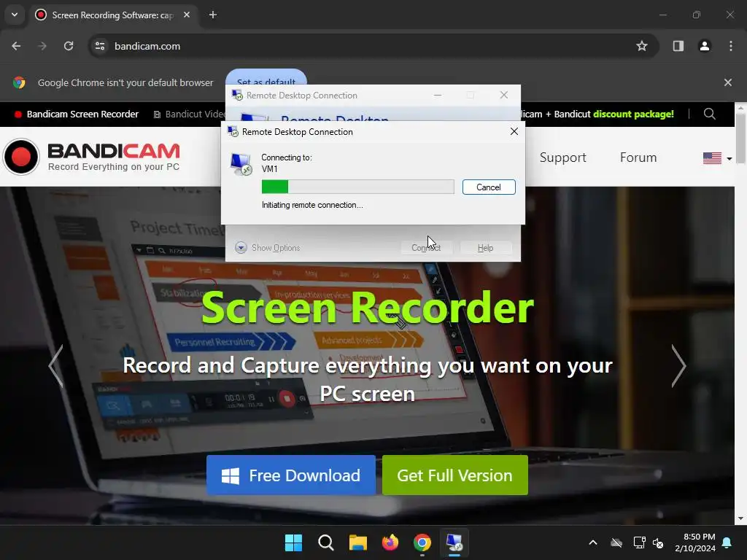Viewport: 747px width, 560px height.
Task: Reload the bandicam.com page
Action: 69,46
